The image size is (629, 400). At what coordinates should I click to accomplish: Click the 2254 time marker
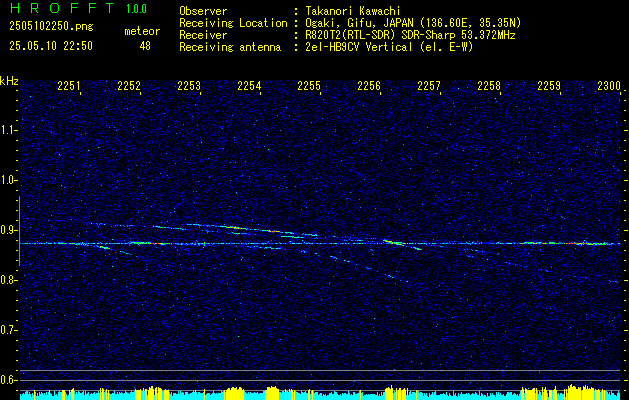(249, 85)
